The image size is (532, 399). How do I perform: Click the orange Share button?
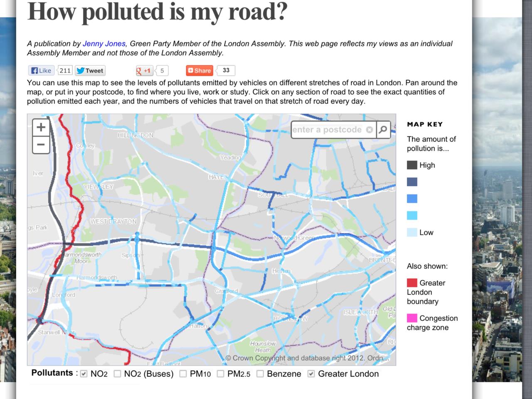click(x=199, y=71)
